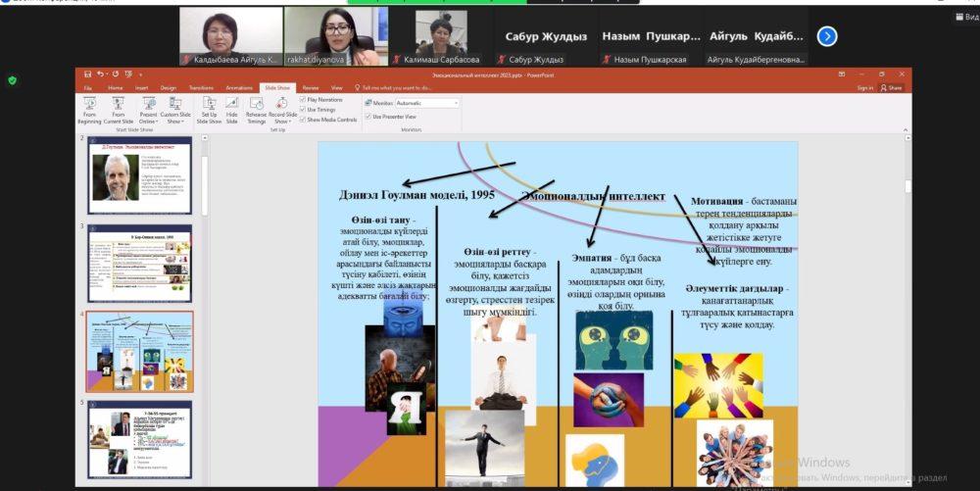Click the 'Әлеуметтік дағдылар' text block

click(737, 307)
